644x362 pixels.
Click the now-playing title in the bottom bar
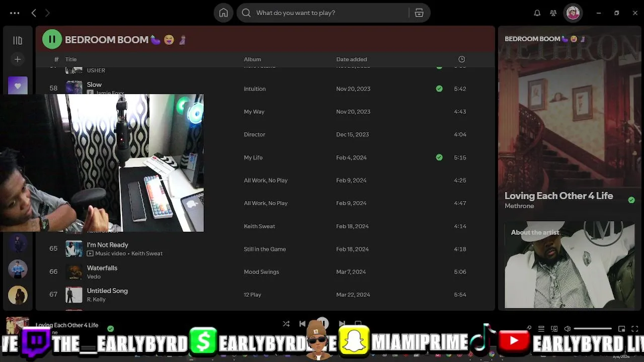67,325
